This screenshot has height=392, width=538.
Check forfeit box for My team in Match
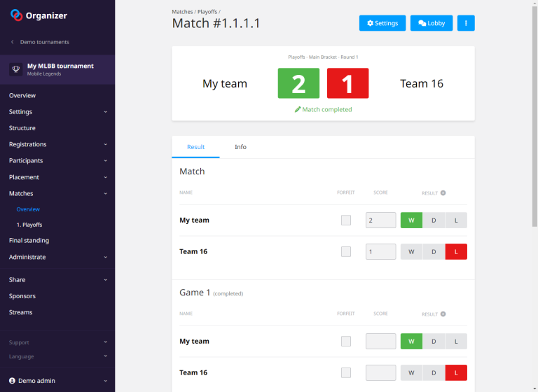pyautogui.click(x=346, y=220)
